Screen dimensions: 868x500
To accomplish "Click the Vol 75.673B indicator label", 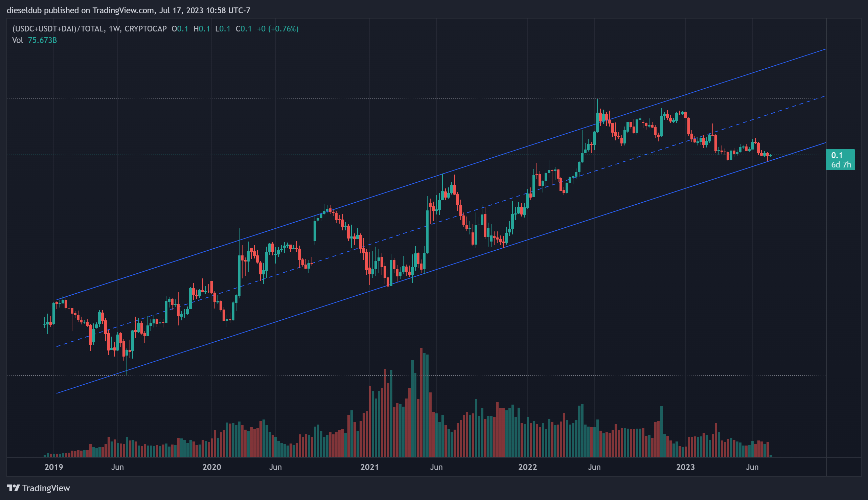I will pos(35,40).
